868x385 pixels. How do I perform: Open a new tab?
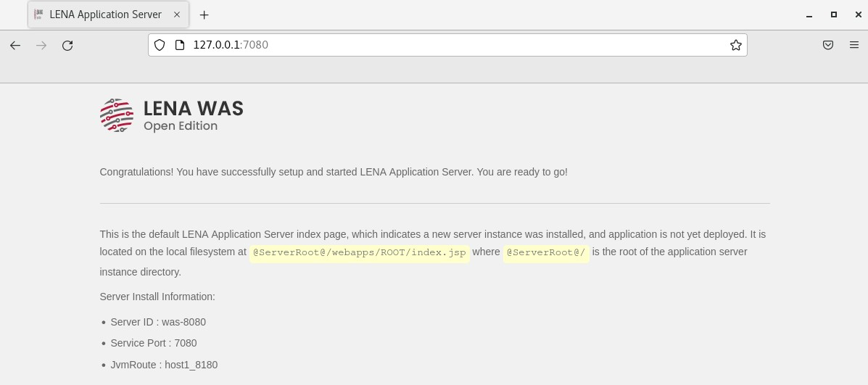204,15
